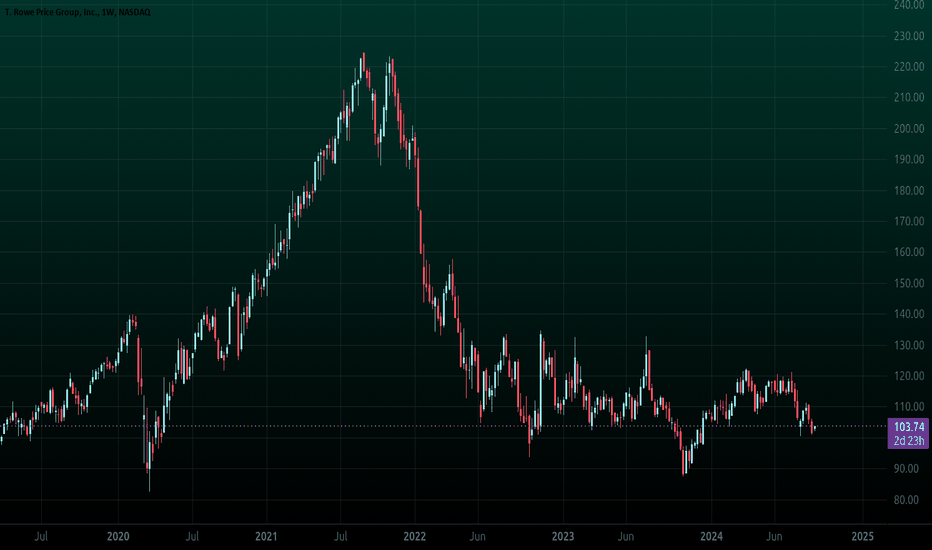Click the Jul label before 2020
The image size is (932, 550).
click(41, 536)
